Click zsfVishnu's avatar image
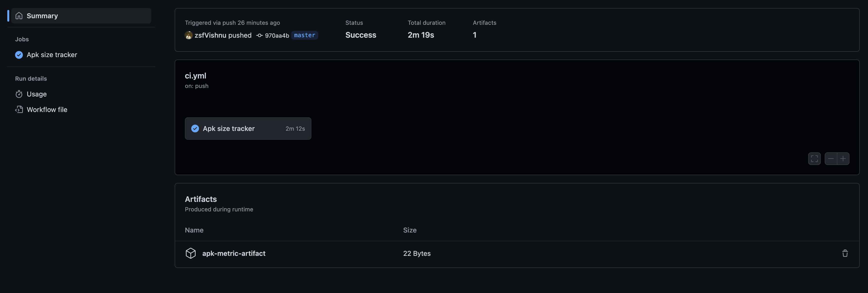The image size is (868, 293). click(189, 35)
